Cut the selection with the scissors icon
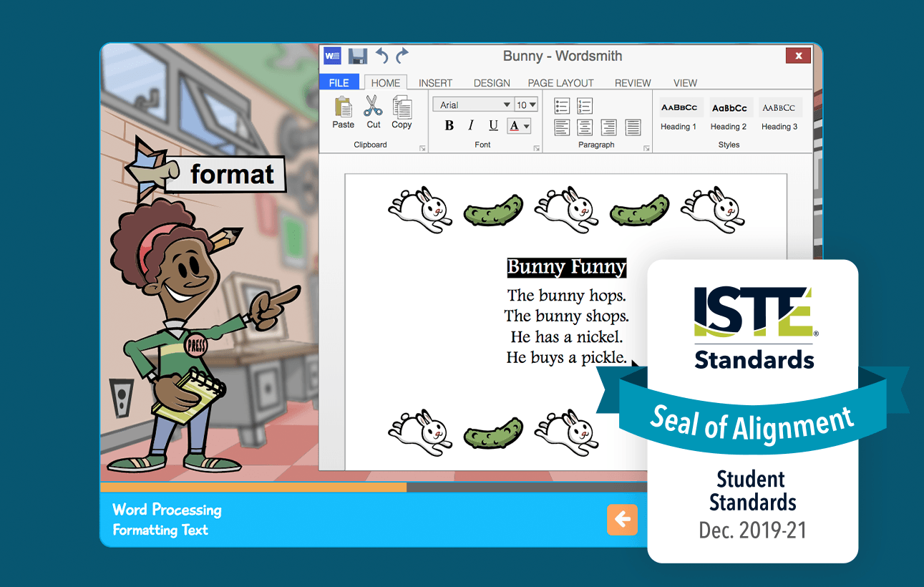Image resolution: width=924 pixels, height=587 pixels. coord(373,106)
